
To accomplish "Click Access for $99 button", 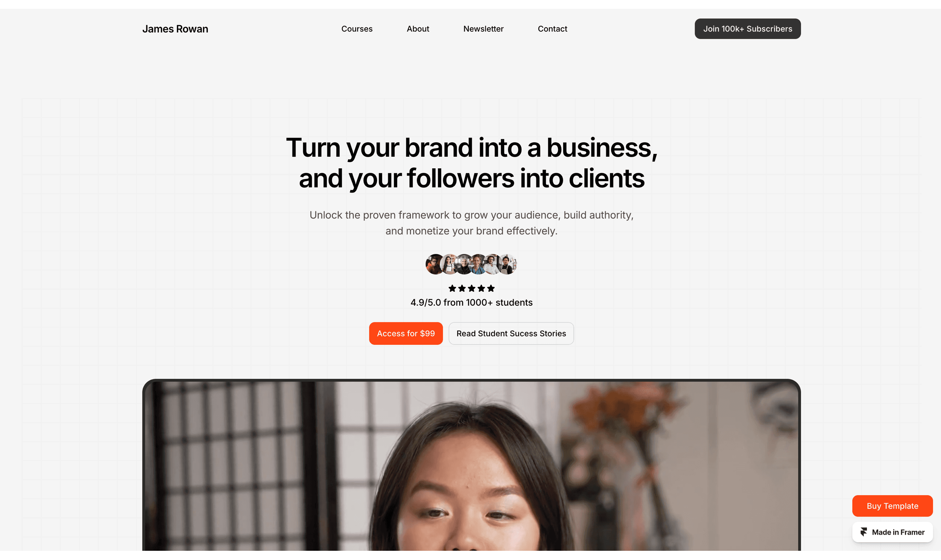I will point(406,334).
